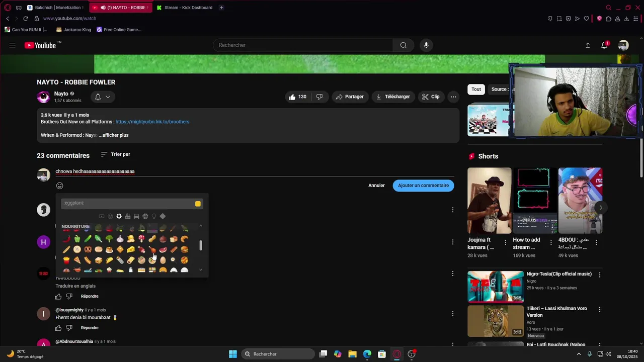Like the HARDDDDD comment
The image size is (644, 362).
click(x=58, y=297)
